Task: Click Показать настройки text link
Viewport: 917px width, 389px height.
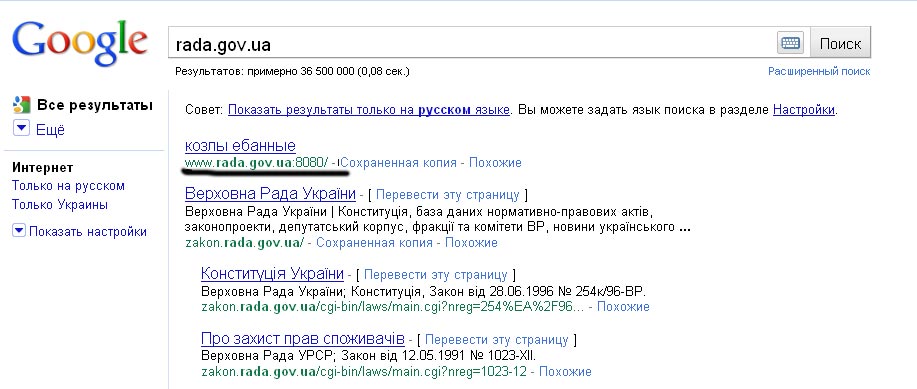Action: [88, 232]
